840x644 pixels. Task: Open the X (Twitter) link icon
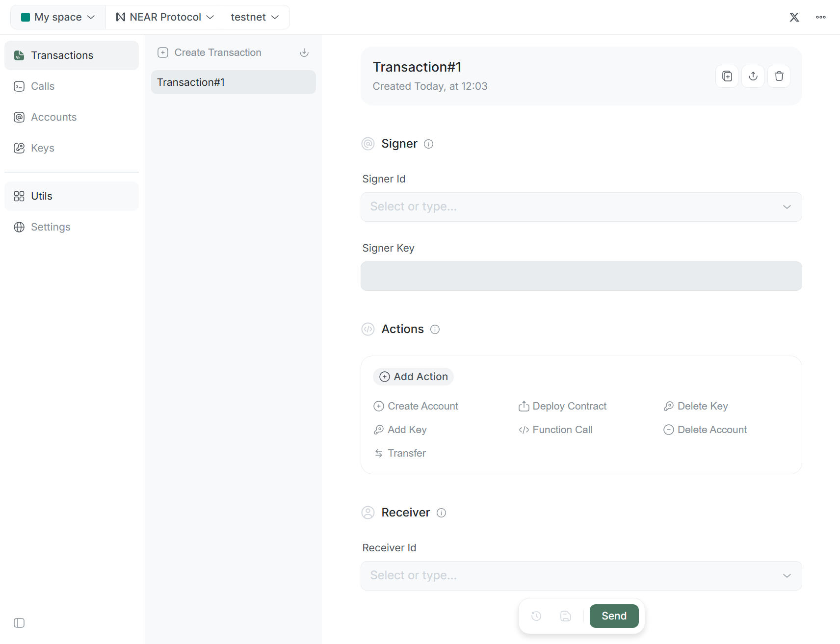pyautogui.click(x=794, y=17)
